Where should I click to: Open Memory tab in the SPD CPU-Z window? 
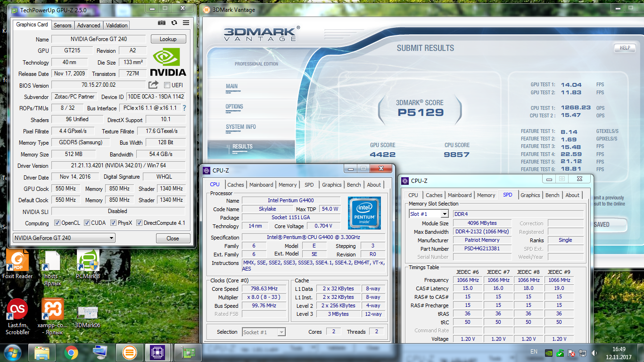pyautogui.click(x=486, y=195)
